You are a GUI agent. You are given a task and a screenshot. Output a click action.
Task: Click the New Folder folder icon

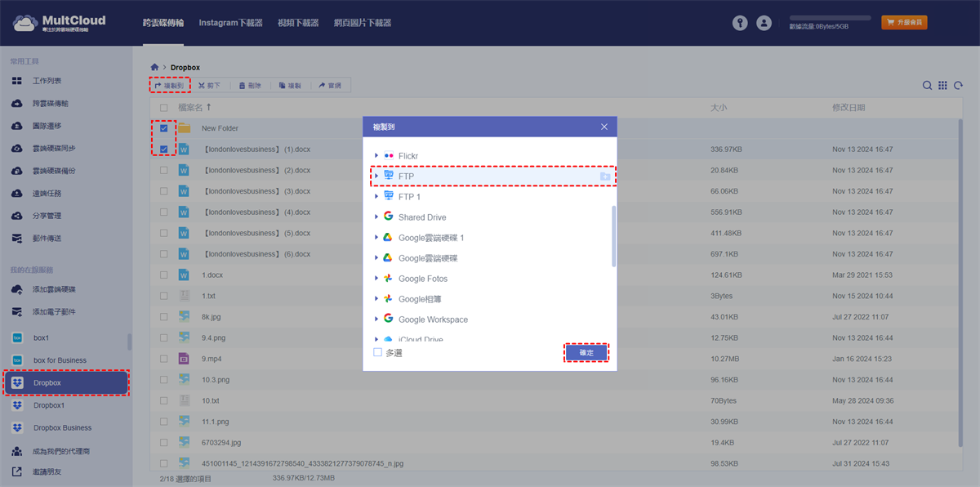click(x=185, y=128)
